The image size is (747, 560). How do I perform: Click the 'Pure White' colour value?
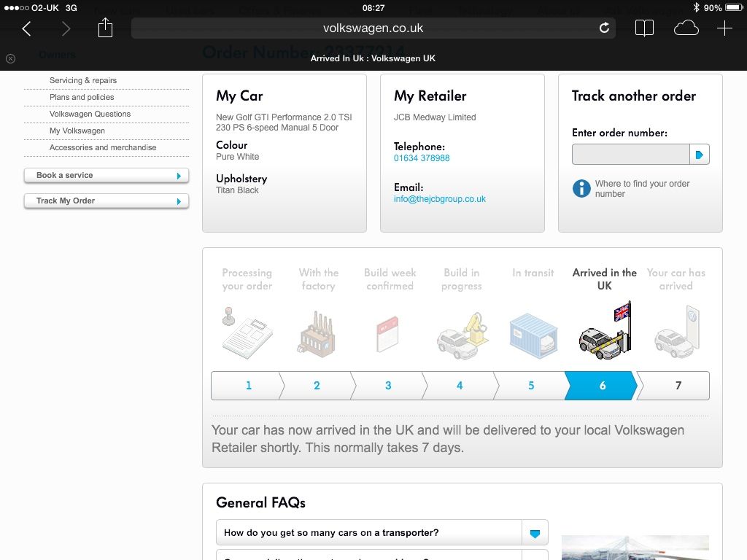tap(238, 157)
